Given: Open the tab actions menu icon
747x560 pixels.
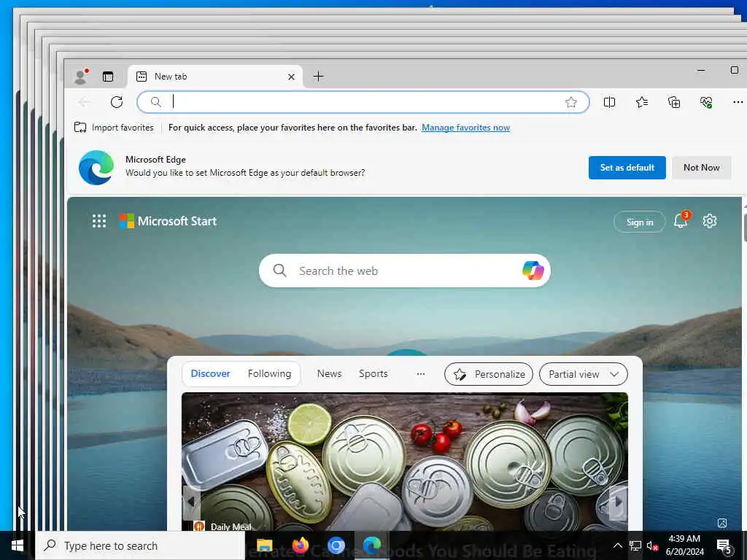Looking at the screenshot, I should pyautogui.click(x=108, y=76).
